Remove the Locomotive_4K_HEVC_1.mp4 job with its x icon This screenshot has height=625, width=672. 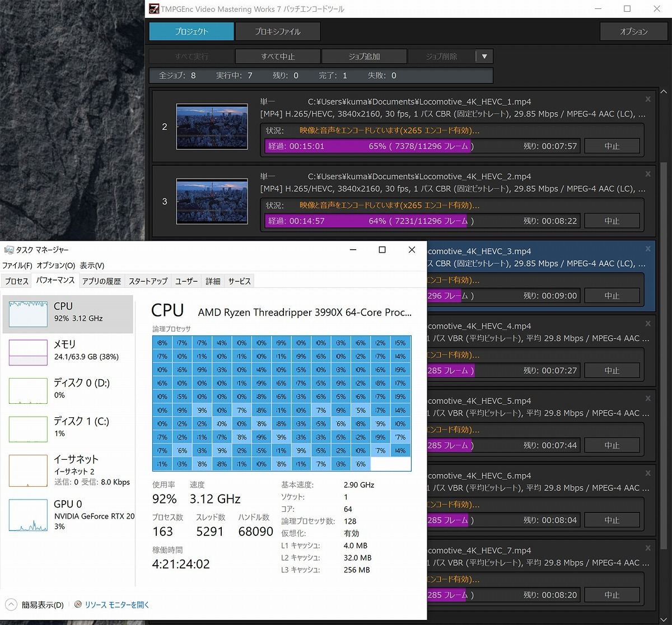click(648, 99)
